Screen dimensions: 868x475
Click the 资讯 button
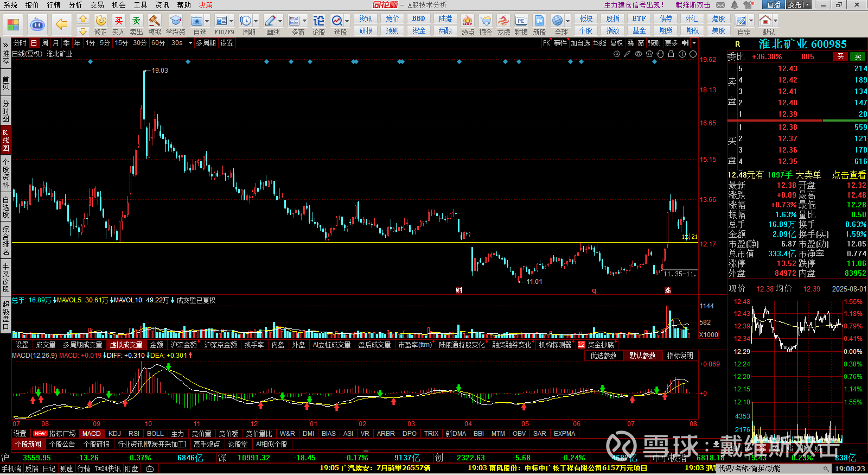click(x=366, y=18)
